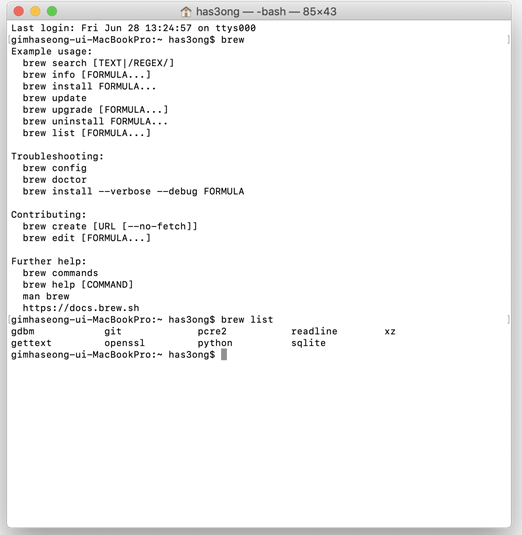Click the 'python' package name
522x535 pixels.
pos(215,343)
